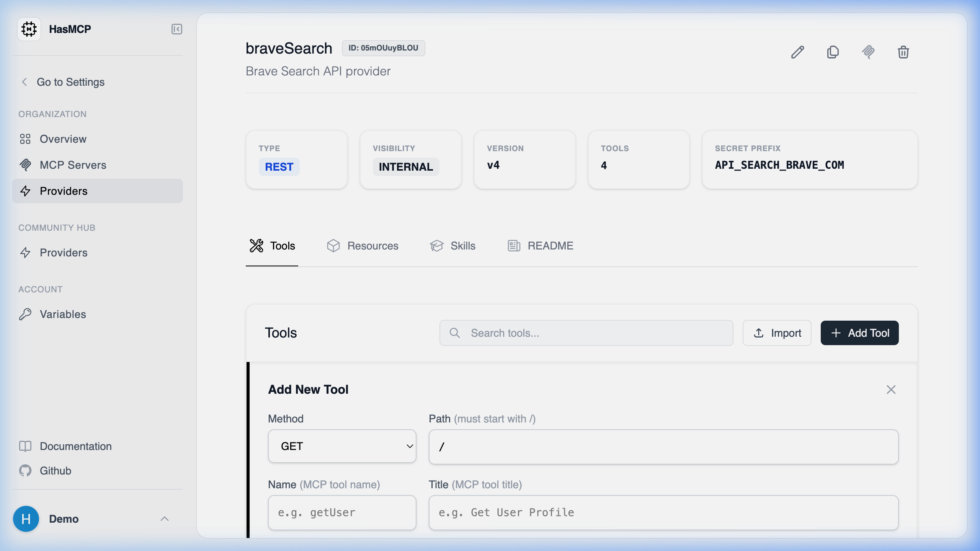Image resolution: width=980 pixels, height=551 pixels.
Task: Click the Add Tool button
Action: (859, 333)
